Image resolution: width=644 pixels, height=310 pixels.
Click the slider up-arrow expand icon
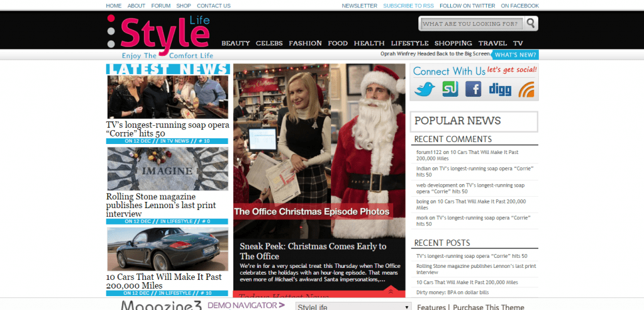(x=390, y=291)
